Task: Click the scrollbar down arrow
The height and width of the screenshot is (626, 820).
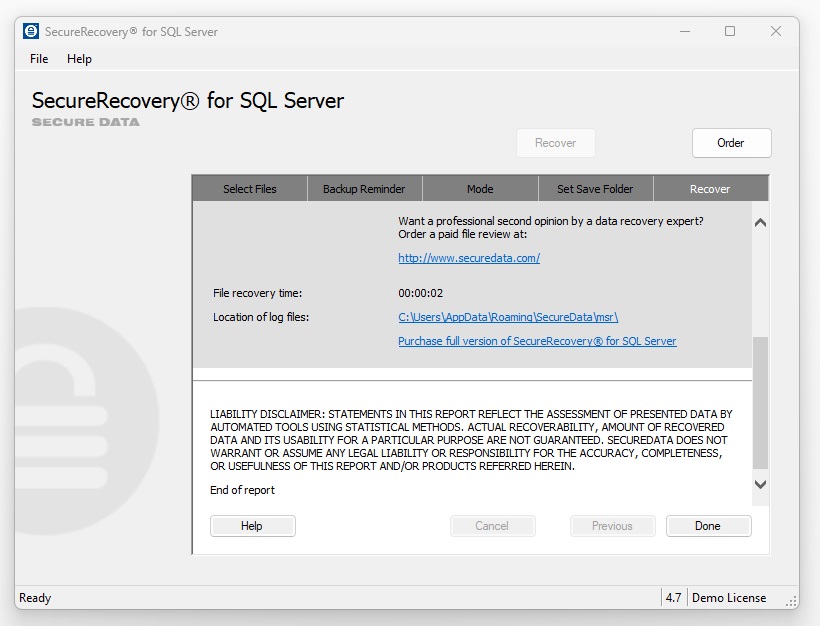Action: [760, 484]
